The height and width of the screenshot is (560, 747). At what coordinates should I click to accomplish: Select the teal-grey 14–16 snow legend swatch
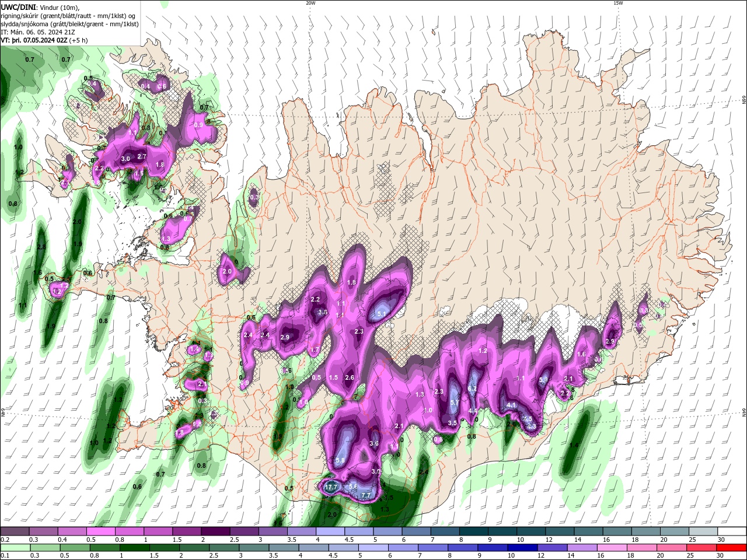(x=589, y=531)
